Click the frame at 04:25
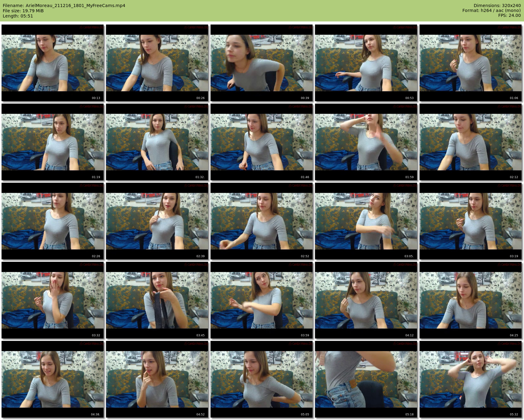524x420 pixels. click(470, 300)
